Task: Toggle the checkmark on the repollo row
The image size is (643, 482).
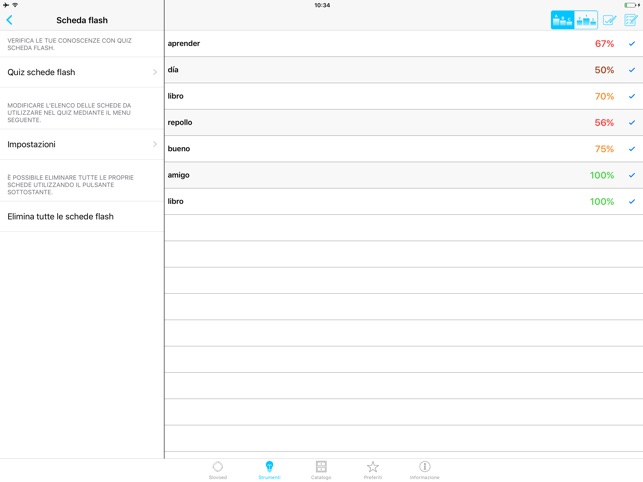Action: pyautogui.click(x=632, y=122)
